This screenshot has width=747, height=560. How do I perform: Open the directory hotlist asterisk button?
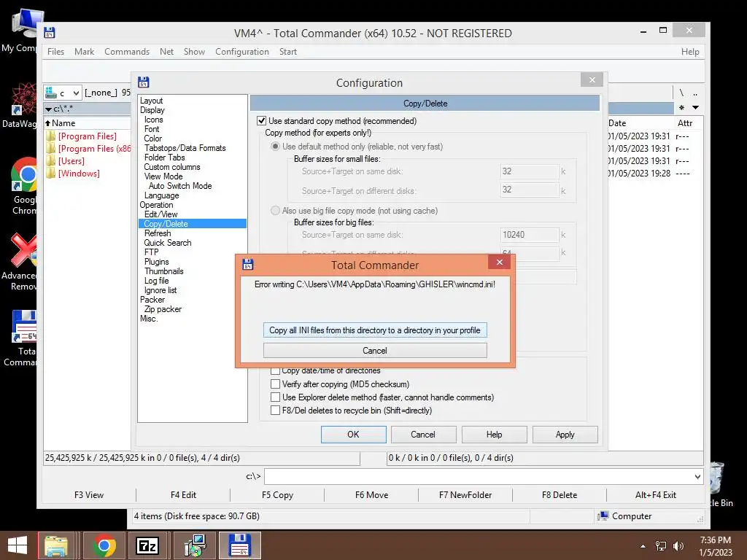(x=682, y=108)
